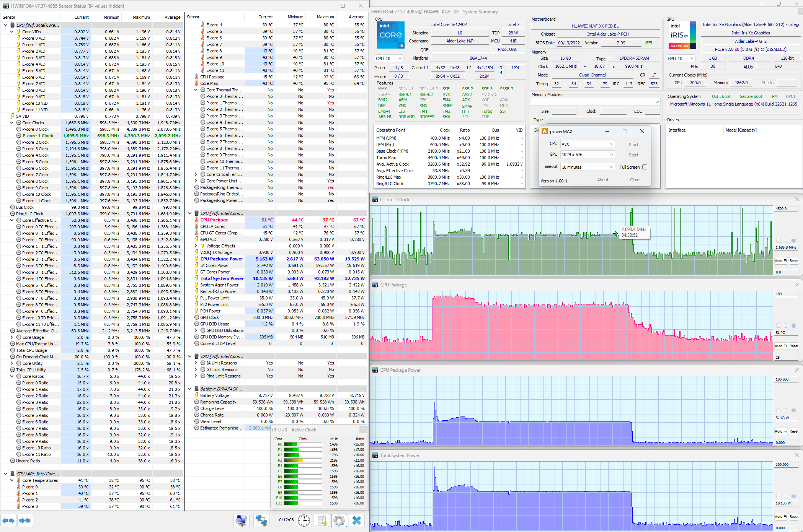
Task: Close the P-core 1 Clock graph panel
Action: click(797, 199)
